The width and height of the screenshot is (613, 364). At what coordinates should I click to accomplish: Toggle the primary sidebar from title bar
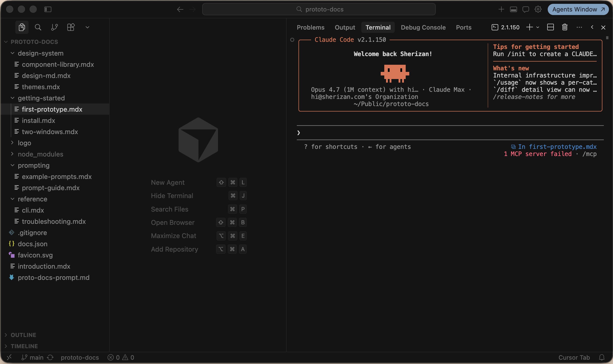click(48, 9)
